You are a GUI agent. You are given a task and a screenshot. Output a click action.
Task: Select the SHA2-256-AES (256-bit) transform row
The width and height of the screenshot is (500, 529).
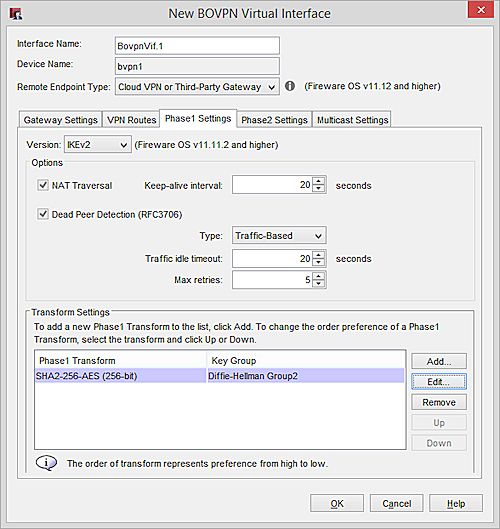pos(220,376)
